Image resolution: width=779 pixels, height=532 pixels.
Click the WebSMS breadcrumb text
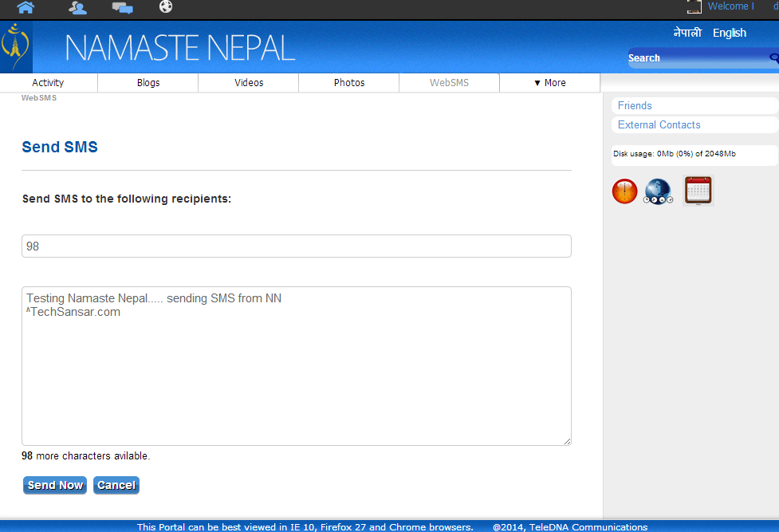point(39,98)
